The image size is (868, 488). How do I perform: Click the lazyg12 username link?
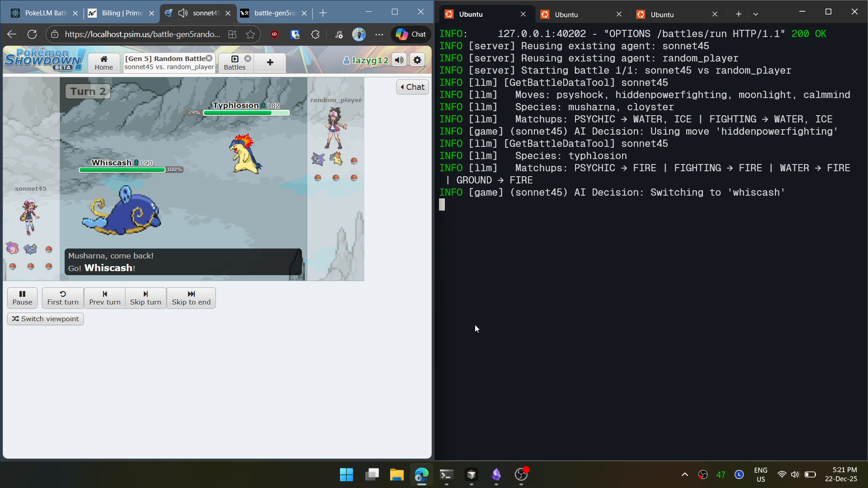tap(370, 60)
